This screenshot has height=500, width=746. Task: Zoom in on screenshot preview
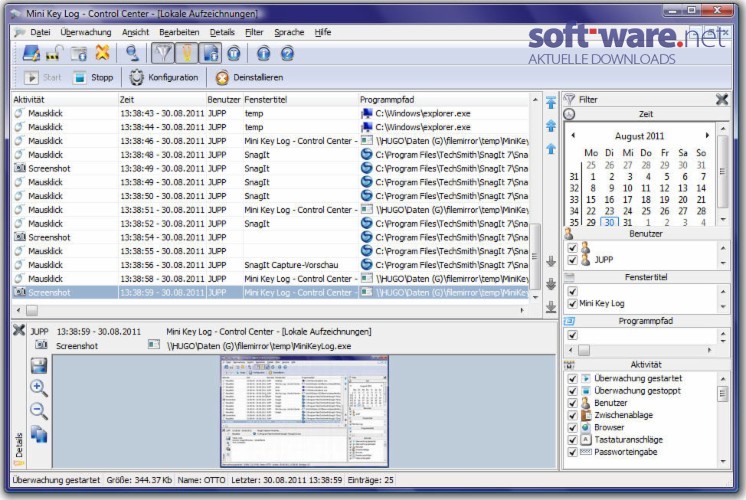(x=39, y=388)
